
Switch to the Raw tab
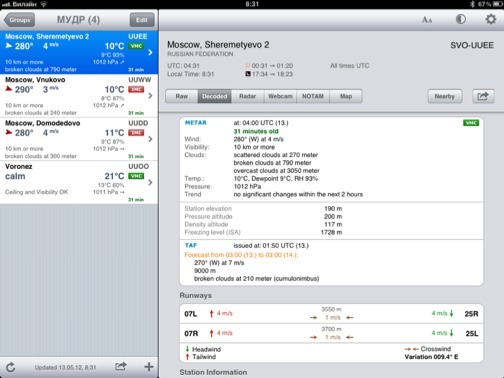pos(182,96)
